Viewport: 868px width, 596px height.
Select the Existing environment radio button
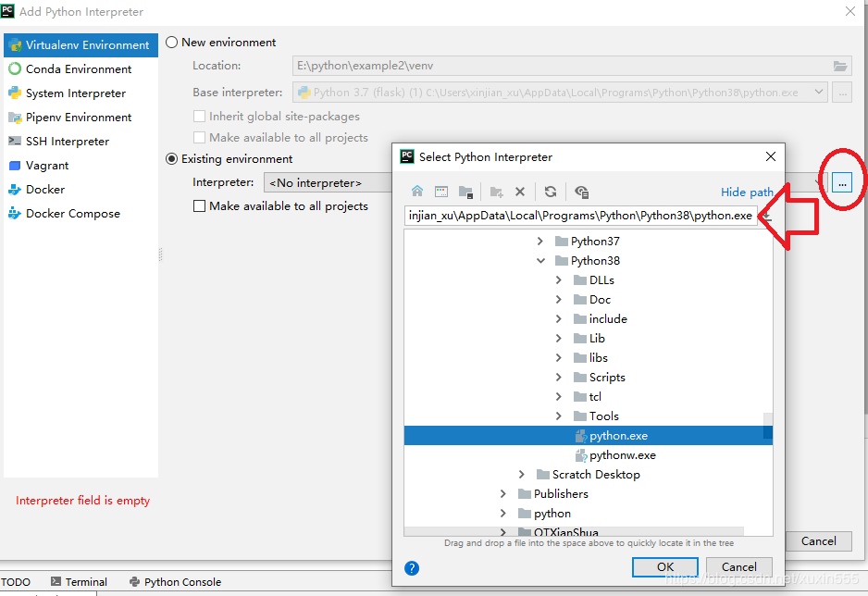[171, 159]
